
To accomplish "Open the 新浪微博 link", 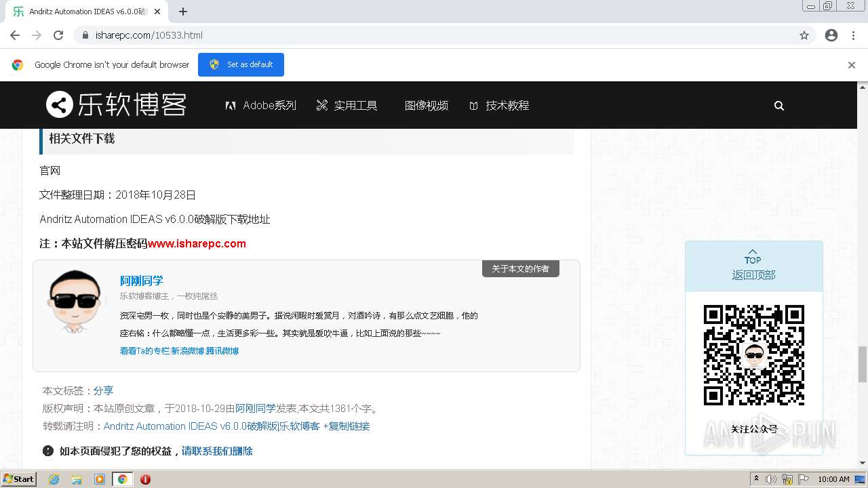I will (x=187, y=351).
